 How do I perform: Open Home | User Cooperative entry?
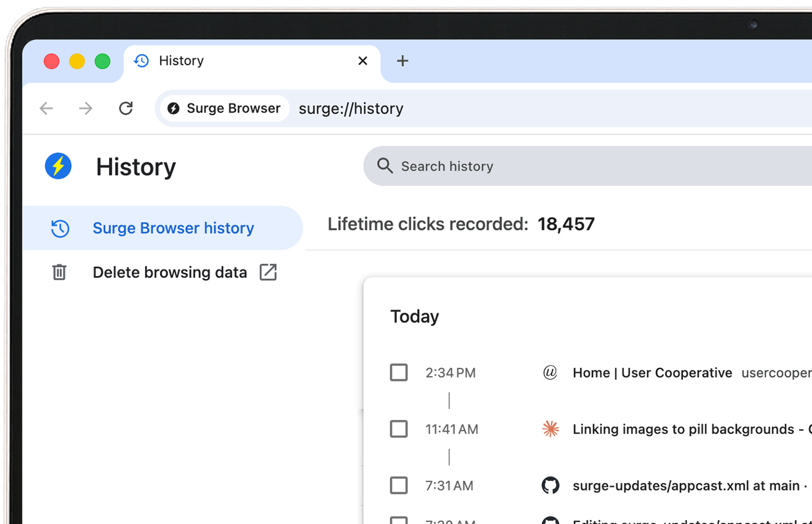tap(652, 373)
